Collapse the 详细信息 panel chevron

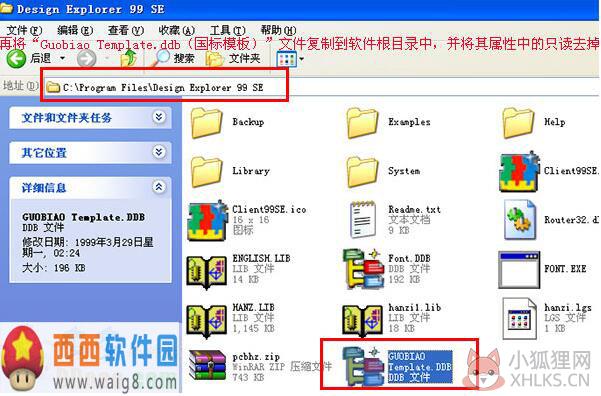159,187
